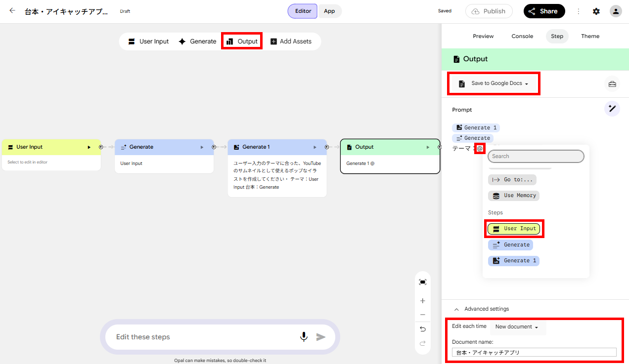Open the Theme tab

tap(590, 36)
